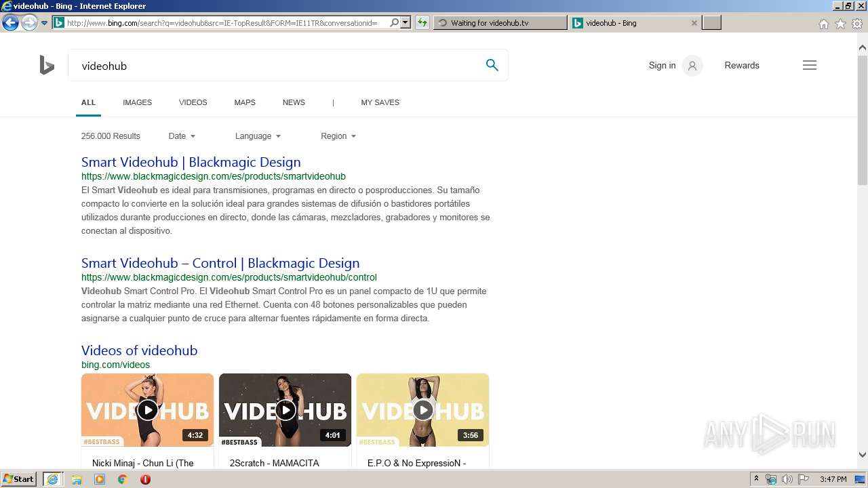Play the 2Scratch MAMACITA video
The image size is (868, 488).
click(x=285, y=410)
